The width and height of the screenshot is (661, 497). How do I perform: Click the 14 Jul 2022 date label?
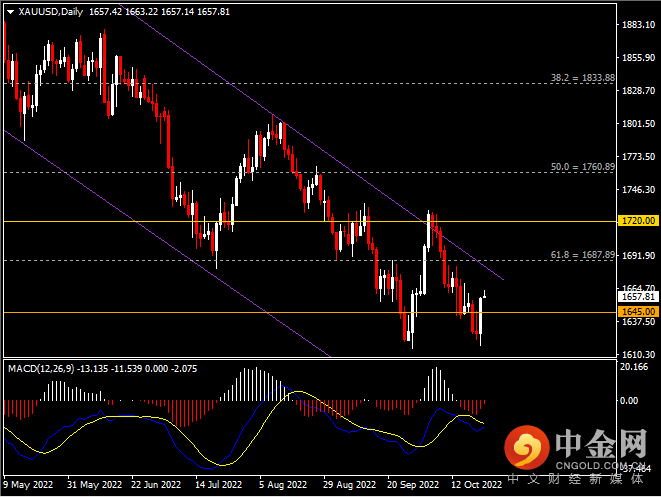tap(218, 485)
